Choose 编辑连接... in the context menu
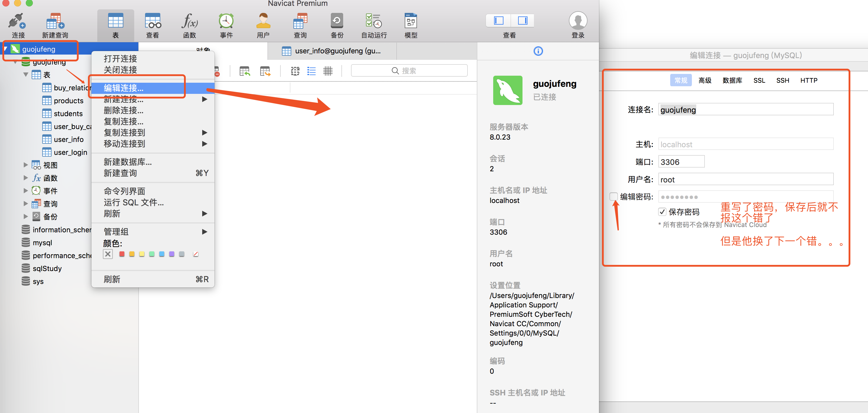 coord(153,88)
